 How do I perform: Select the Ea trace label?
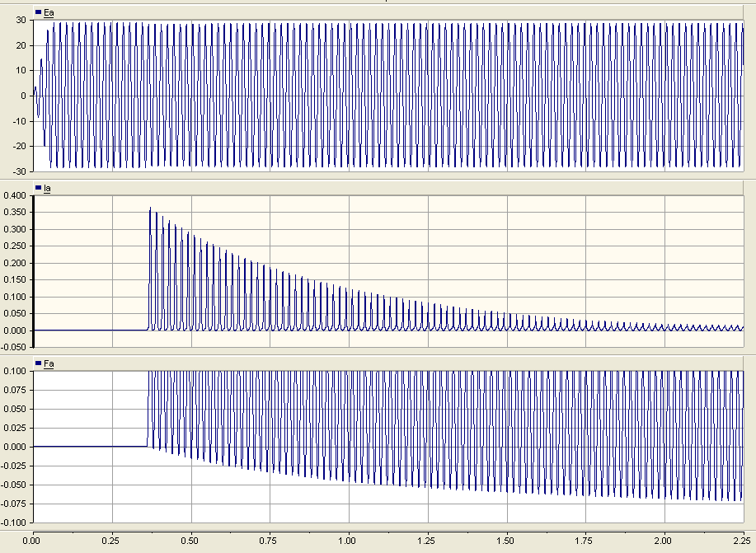click(x=49, y=13)
